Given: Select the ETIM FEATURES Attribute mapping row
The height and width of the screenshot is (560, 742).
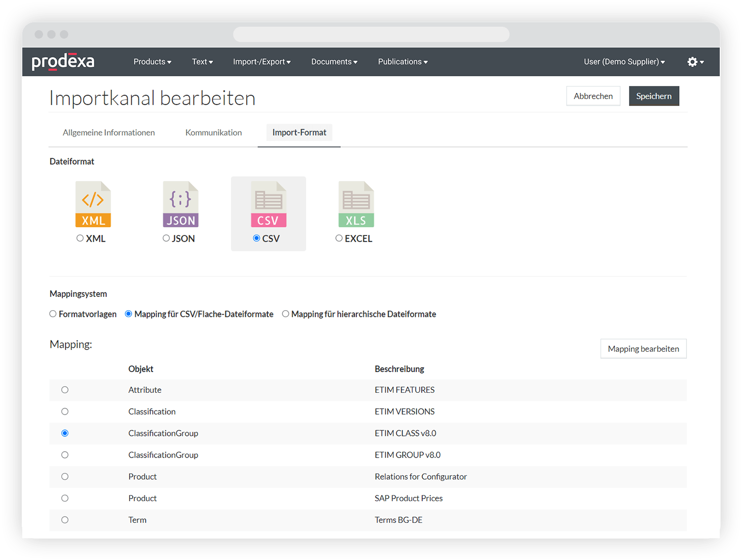Looking at the screenshot, I should tap(65, 390).
